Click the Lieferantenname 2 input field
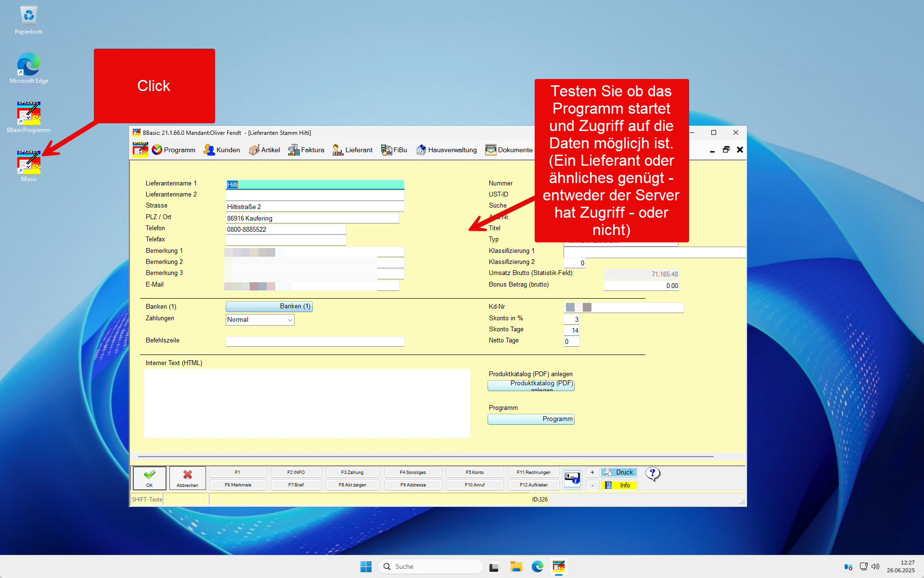 (x=315, y=196)
